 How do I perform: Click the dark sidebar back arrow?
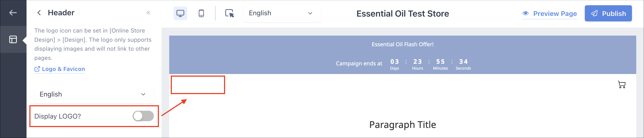click(13, 13)
